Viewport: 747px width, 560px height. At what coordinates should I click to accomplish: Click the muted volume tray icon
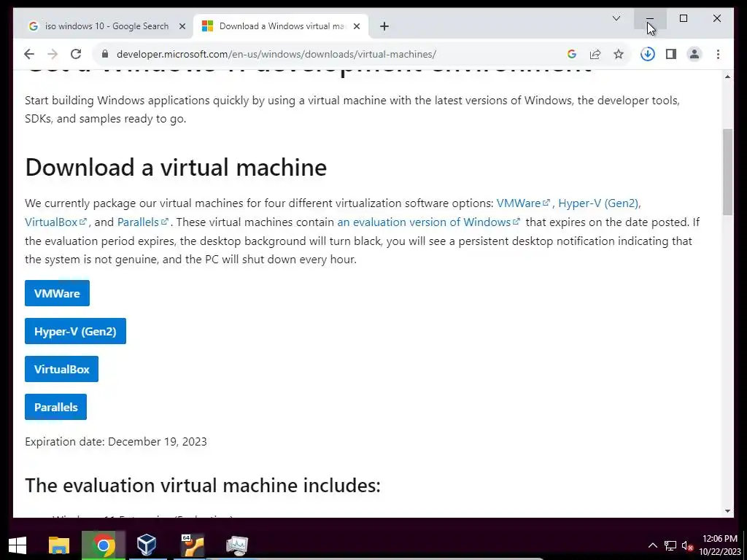pyautogui.click(x=687, y=545)
